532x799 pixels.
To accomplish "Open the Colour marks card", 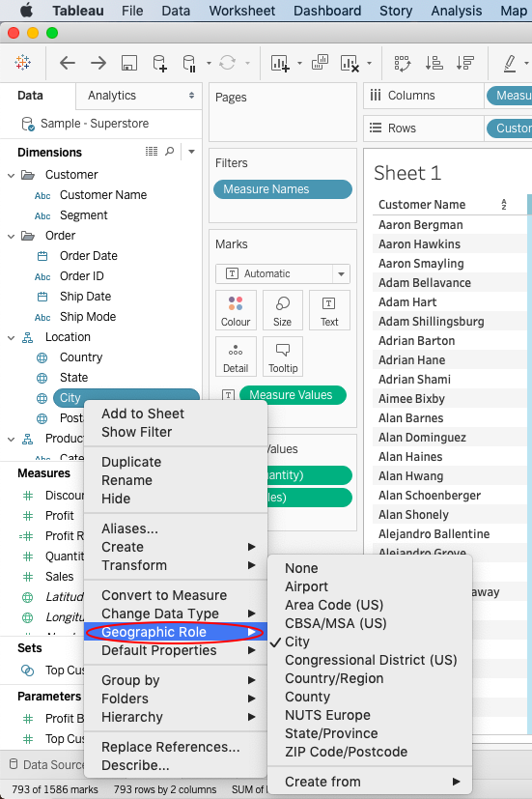I will click(236, 310).
